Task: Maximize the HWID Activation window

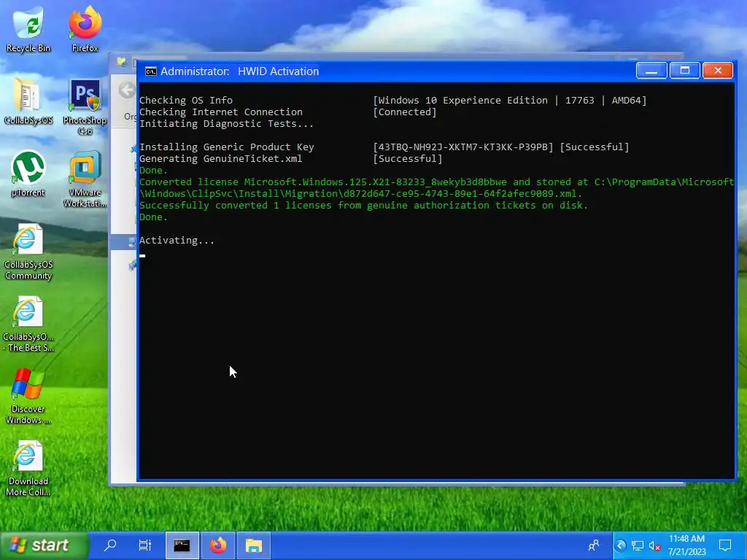Action: point(684,71)
